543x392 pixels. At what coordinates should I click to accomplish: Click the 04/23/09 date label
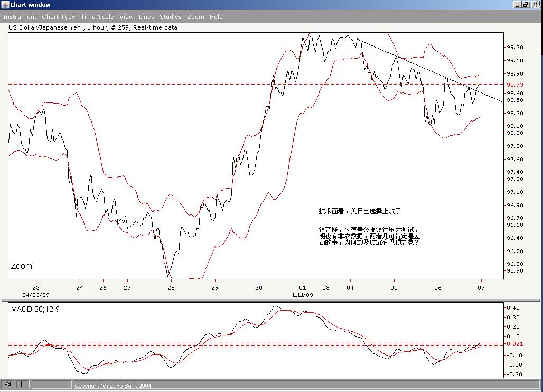[36, 295]
